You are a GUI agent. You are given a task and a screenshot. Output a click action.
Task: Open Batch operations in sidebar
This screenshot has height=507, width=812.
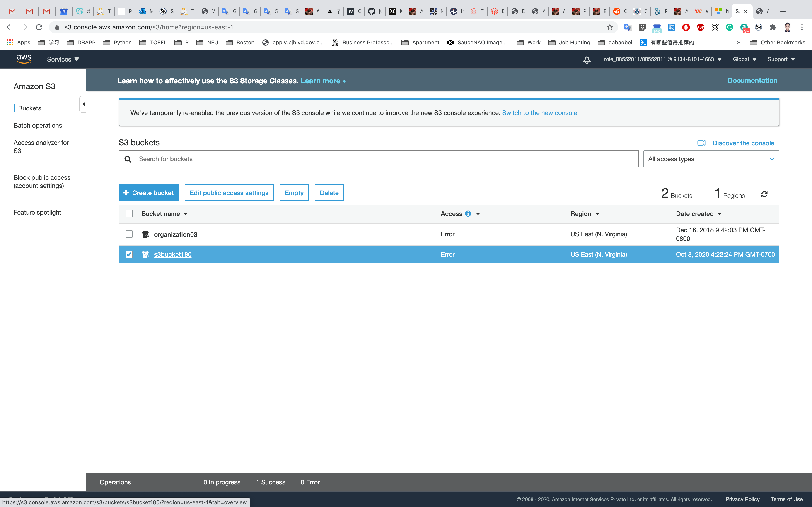pos(38,125)
